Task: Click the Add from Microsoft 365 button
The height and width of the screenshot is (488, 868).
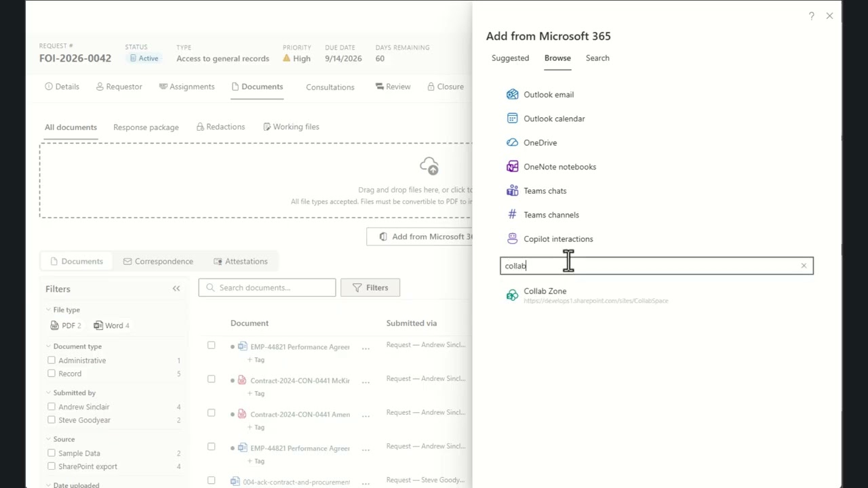Action: coord(420,237)
